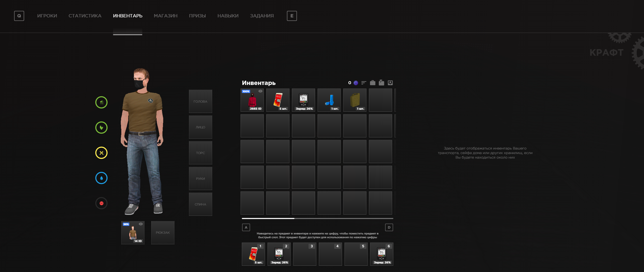
Task: Click the purple coin currency icon
Action: click(x=356, y=83)
